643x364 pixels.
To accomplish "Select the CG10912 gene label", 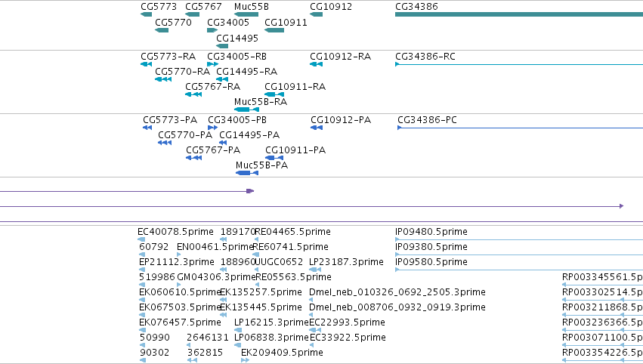I will tap(330, 7).
